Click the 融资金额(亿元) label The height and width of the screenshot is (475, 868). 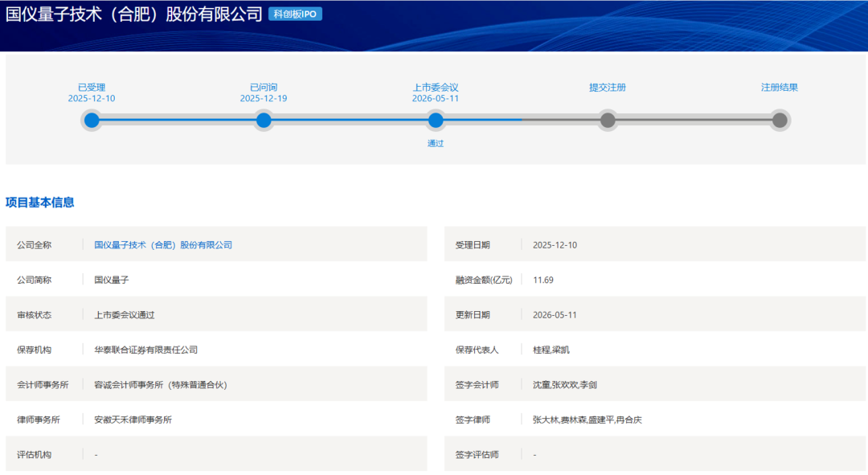pyautogui.click(x=484, y=280)
